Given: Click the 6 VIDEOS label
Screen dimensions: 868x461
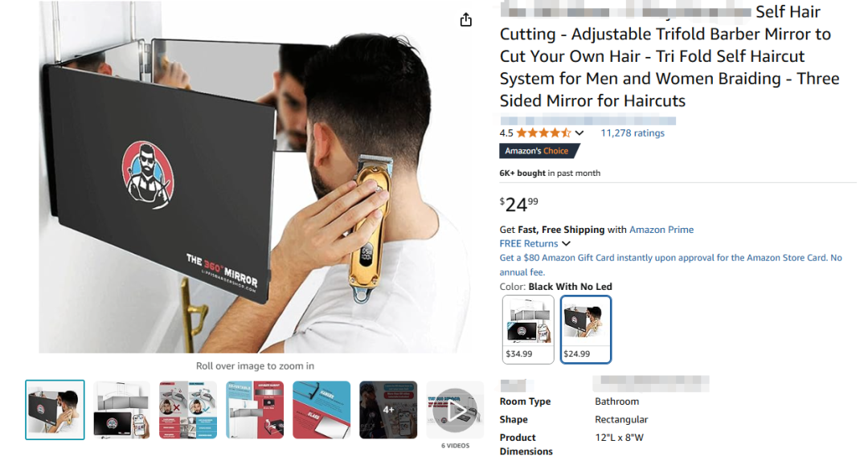Looking at the screenshot, I should pyautogui.click(x=455, y=446).
